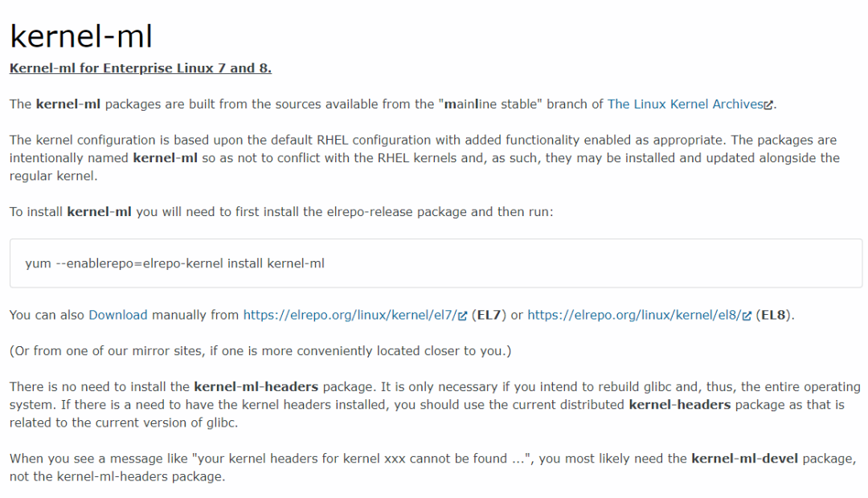Click the mirror sites sentence in parentheses
This screenshot has width=868, height=498.
260,351
